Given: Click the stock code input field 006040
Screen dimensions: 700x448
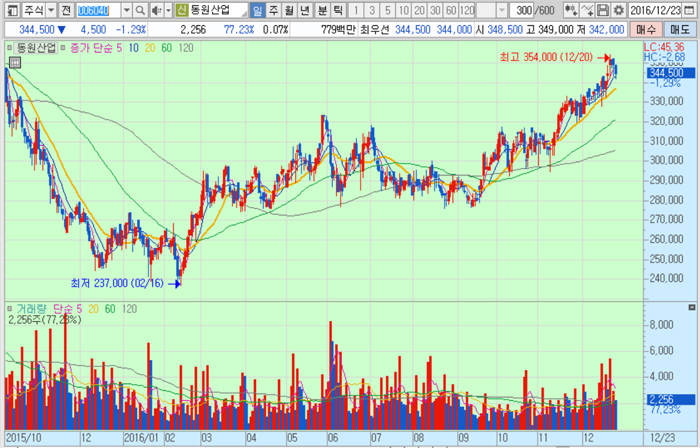Looking at the screenshot, I should (96, 10).
